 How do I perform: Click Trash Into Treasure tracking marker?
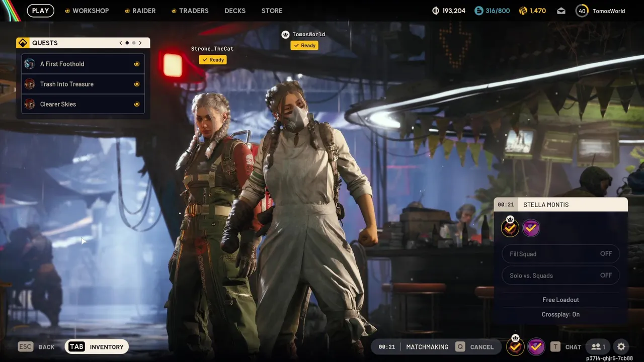[x=136, y=84]
